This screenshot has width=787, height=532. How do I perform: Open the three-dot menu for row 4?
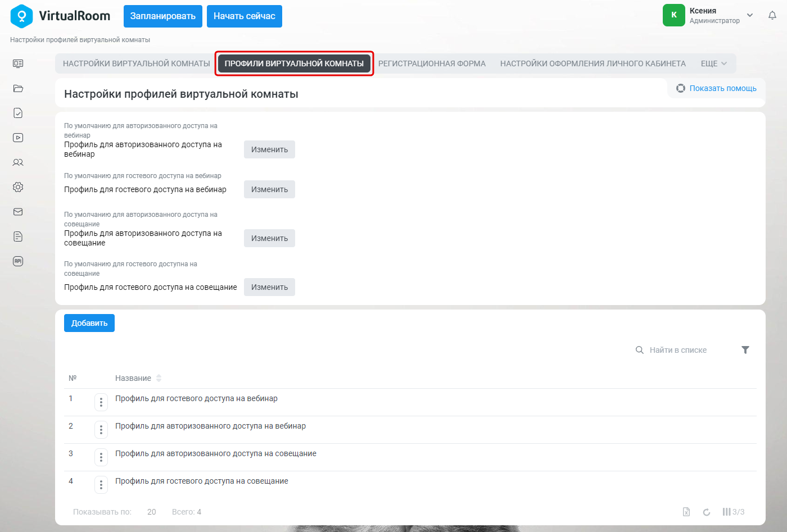(101, 484)
